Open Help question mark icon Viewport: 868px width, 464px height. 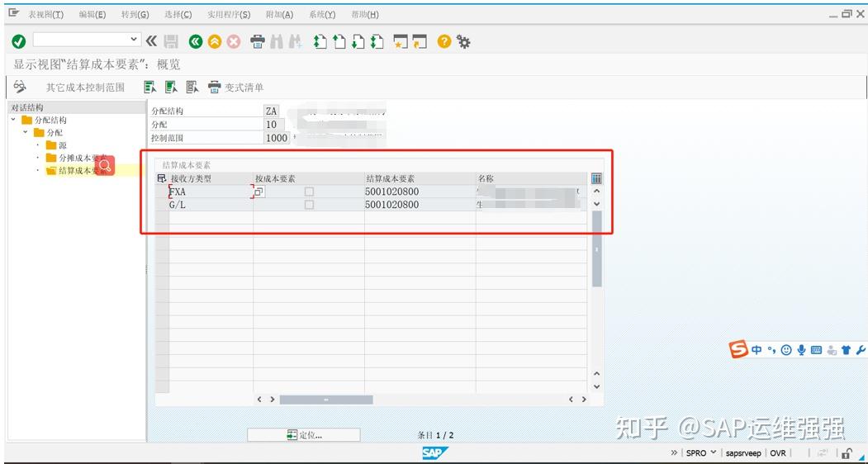click(444, 41)
